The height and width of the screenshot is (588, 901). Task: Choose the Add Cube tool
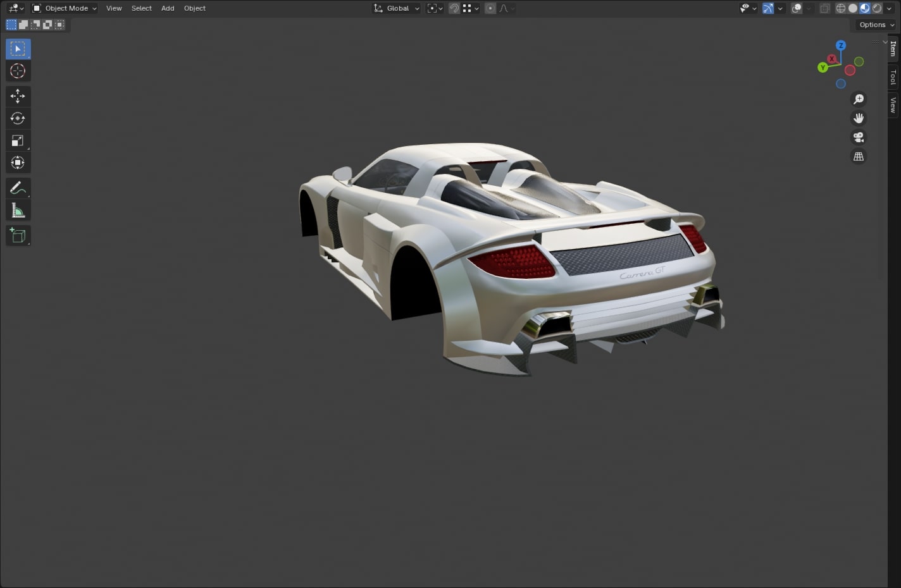(18, 236)
